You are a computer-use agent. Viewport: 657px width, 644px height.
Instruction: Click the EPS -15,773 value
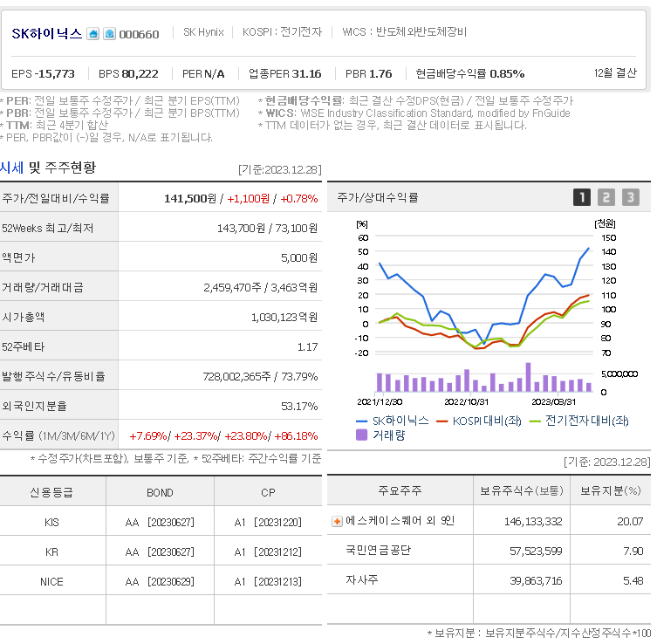(x=43, y=74)
